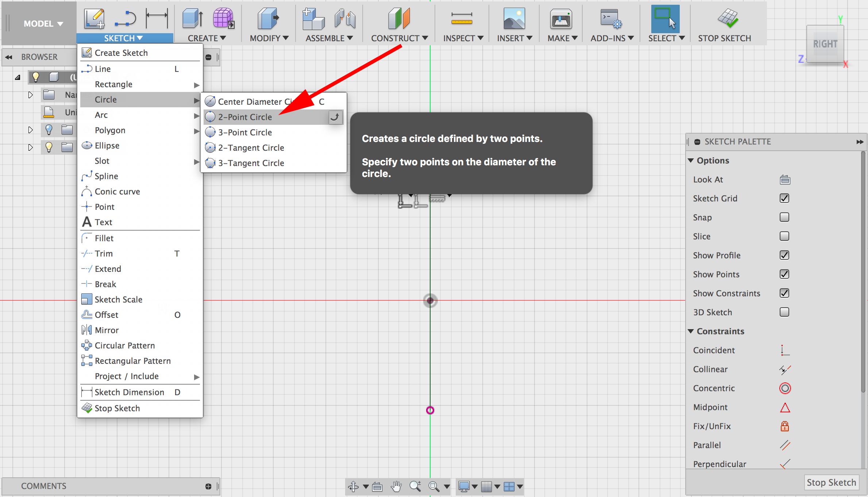Enable the Slice checkbox
868x497 pixels.
point(784,236)
